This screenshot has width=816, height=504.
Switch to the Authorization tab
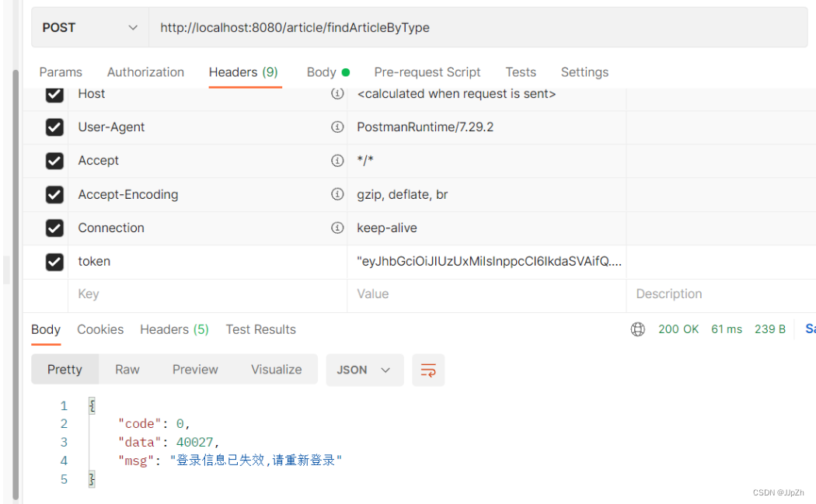pyautogui.click(x=146, y=72)
